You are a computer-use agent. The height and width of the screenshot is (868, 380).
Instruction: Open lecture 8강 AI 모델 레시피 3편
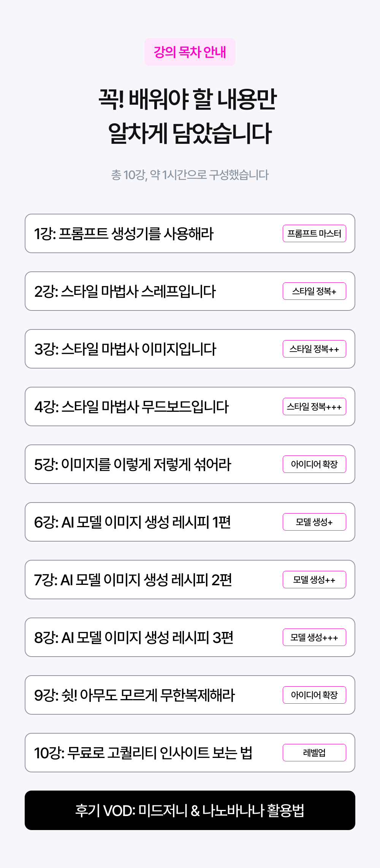point(134,638)
